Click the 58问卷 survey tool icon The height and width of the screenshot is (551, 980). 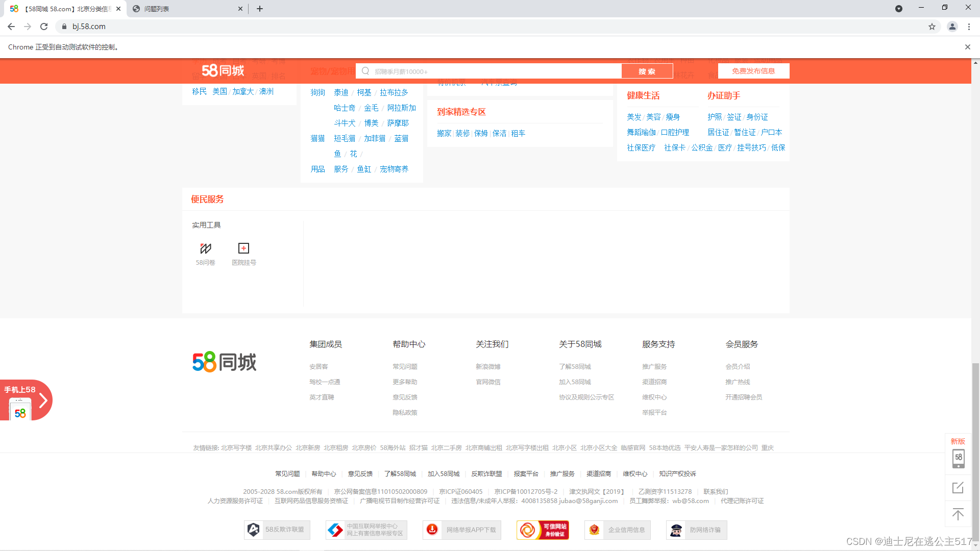pyautogui.click(x=206, y=249)
